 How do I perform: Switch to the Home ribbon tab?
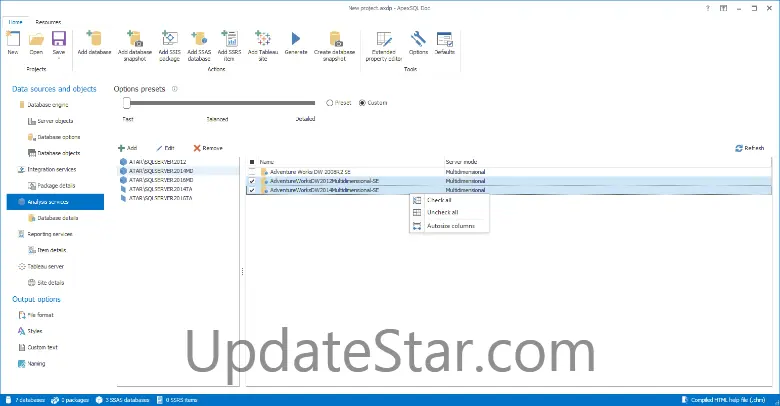coord(15,22)
